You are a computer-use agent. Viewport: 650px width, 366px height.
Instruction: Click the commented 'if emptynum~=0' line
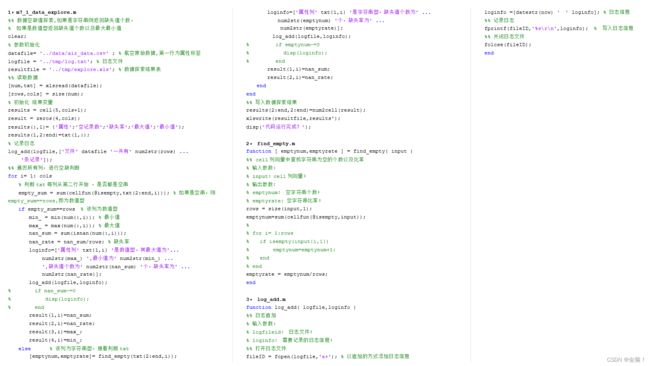(x=283, y=45)
